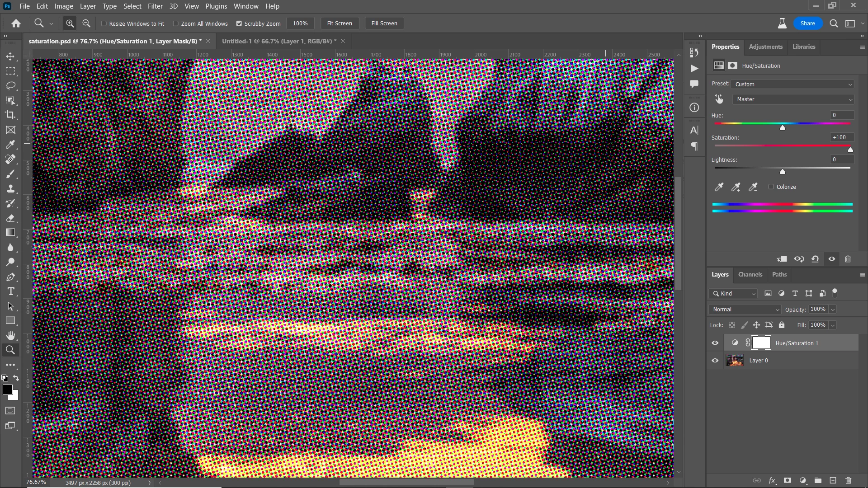Select the Clone Stamp tool

(10, 189)
